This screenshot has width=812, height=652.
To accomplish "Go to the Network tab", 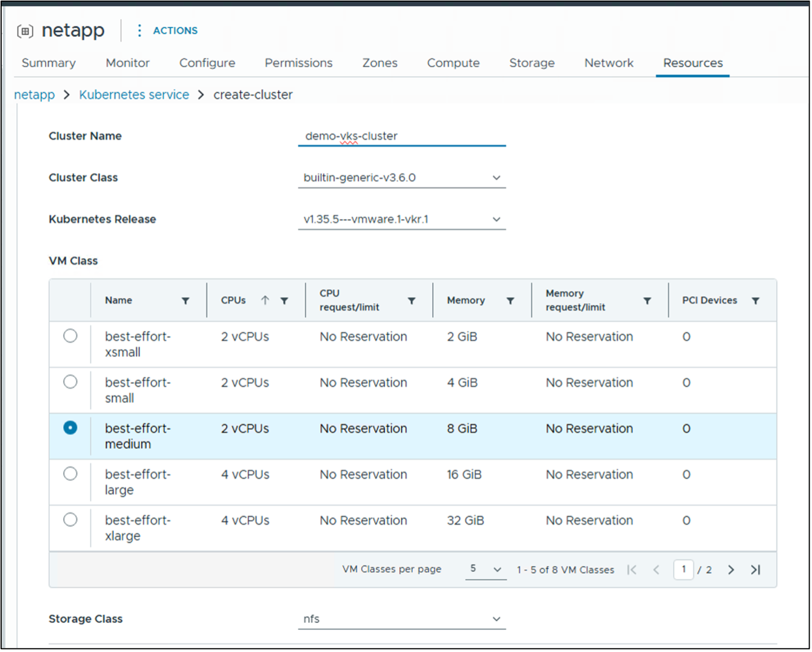I will pos(609,63).
